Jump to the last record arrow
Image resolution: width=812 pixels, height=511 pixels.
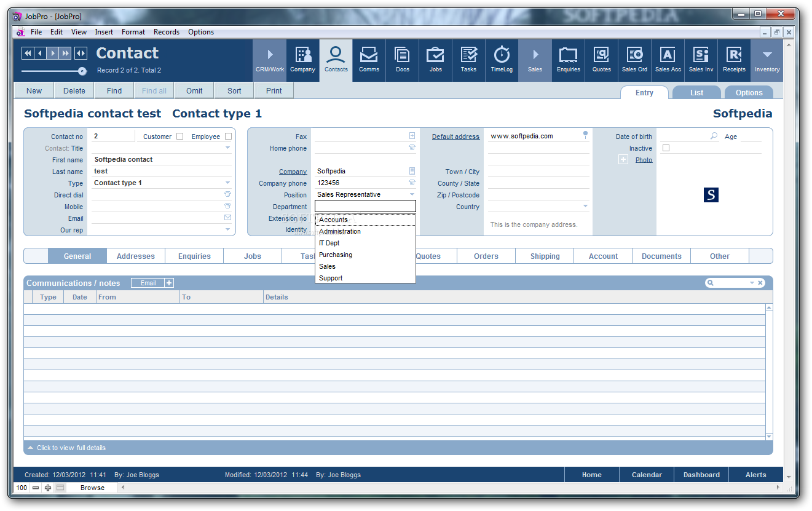point(66,53)
